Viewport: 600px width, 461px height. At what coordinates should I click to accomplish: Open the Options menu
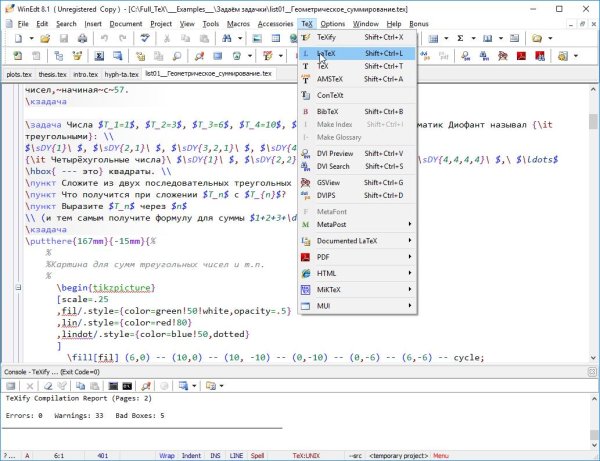[333, 24]
